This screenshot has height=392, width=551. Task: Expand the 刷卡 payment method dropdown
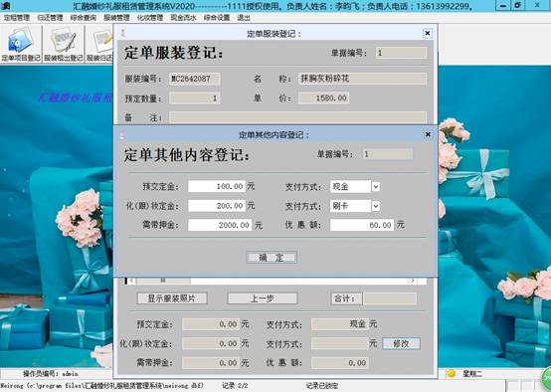click(376, 206)
